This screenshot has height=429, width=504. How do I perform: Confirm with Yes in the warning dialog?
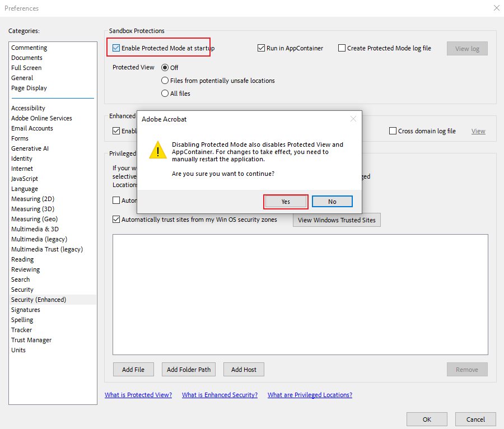click(x=286, y=201)
